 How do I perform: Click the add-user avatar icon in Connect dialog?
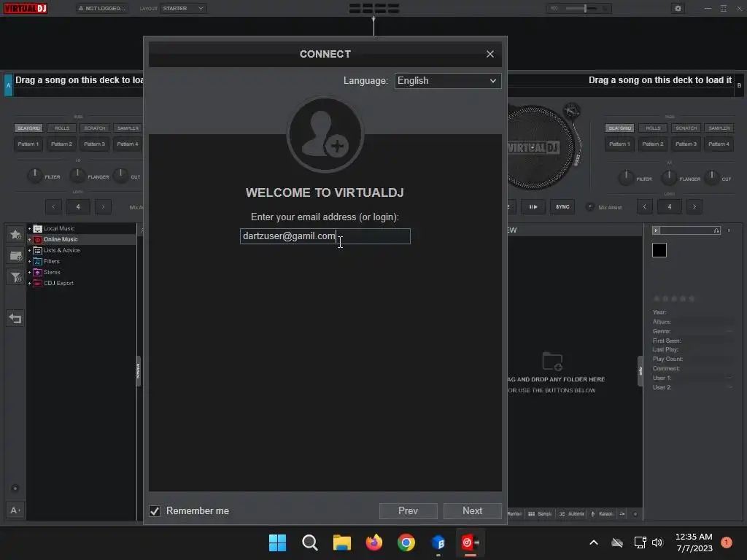(325, 134)
